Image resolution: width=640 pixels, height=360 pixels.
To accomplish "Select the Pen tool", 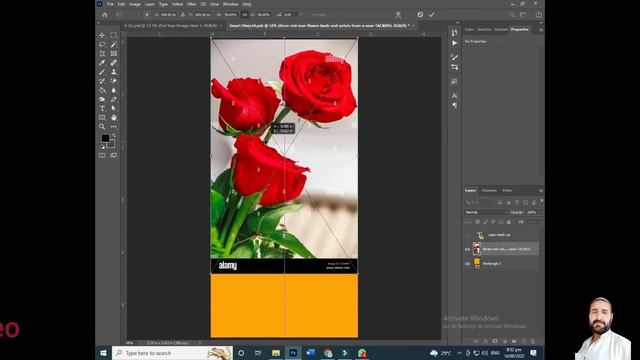I will coord(114,99).
